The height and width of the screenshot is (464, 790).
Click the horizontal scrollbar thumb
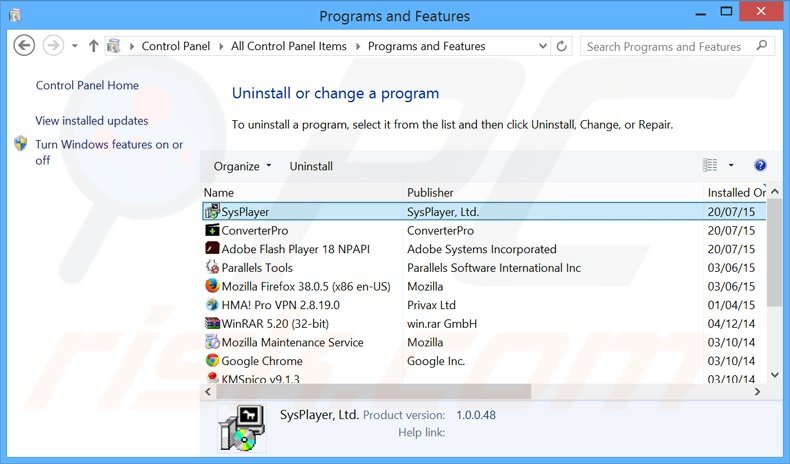(x=373, y=391)
